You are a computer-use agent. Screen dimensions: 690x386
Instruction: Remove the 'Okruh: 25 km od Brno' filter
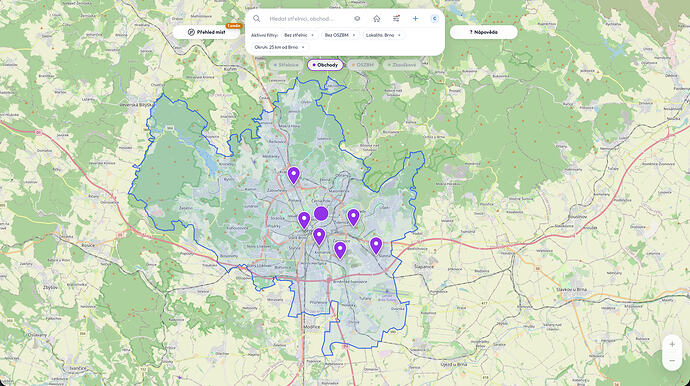pos(303,47)
